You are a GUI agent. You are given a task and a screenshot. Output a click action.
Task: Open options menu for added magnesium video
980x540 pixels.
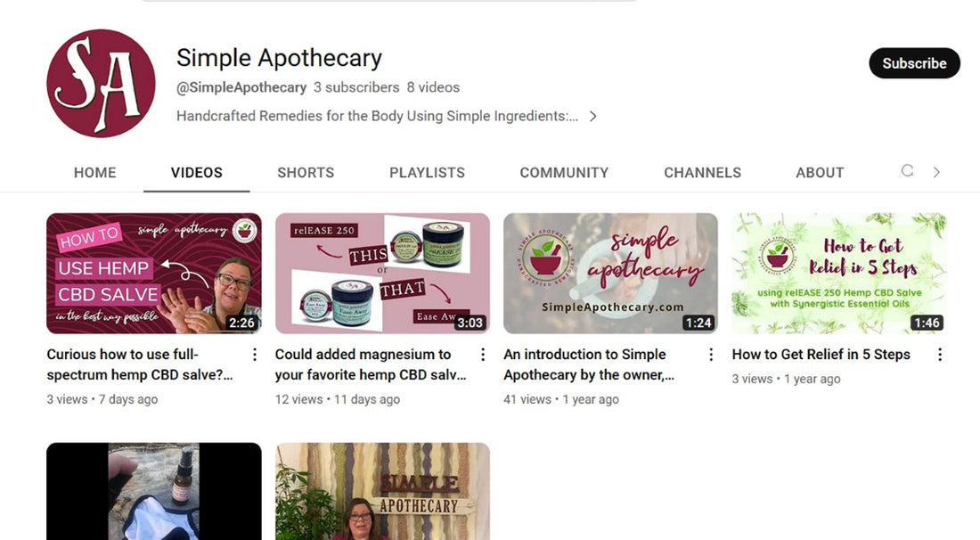pyautogui.click(x=483, y=355)
